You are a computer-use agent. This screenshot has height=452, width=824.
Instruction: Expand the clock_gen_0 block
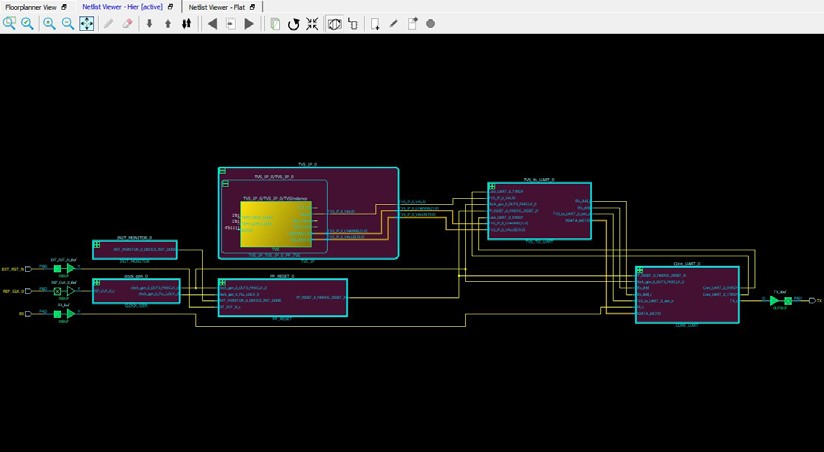96,283
